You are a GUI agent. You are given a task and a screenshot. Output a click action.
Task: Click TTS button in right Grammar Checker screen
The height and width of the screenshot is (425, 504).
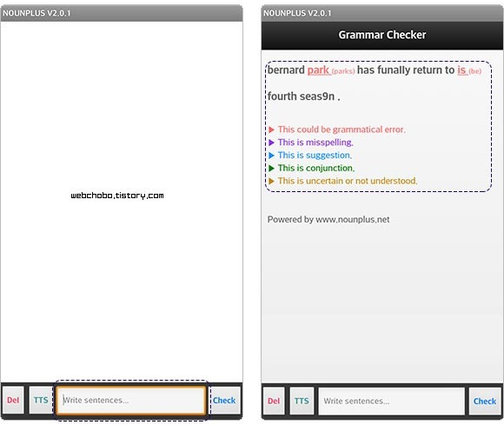point(302,401)
